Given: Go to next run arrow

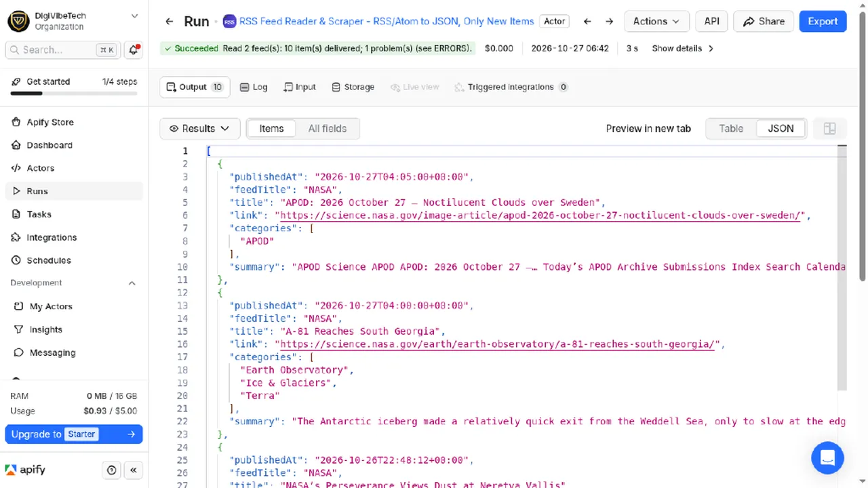Looking at the screenshot, I should (609, 22).
